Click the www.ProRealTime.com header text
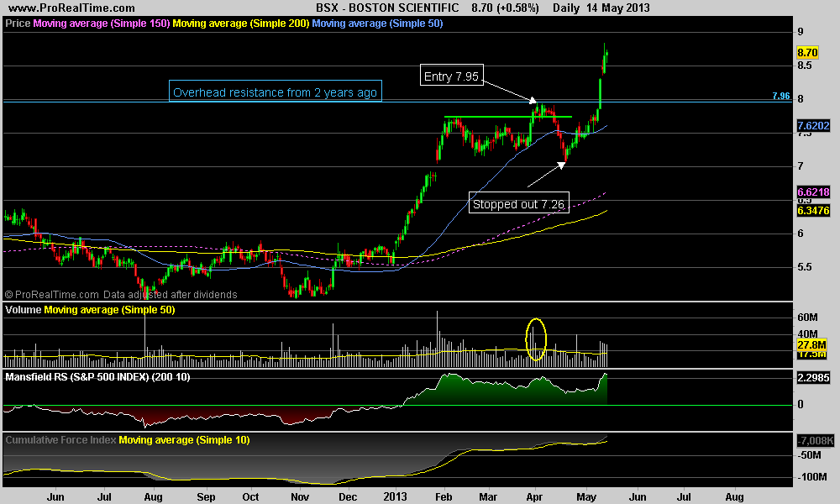The image size is (840, 504). click(71, 8)
